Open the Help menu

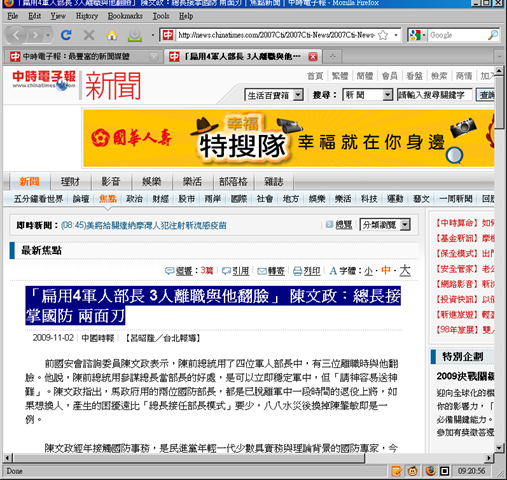(186, 16)
